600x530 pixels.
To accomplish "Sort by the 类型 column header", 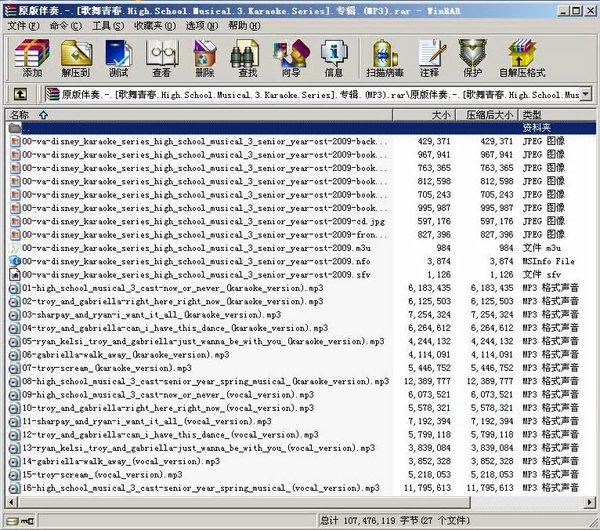I will 557,115.
